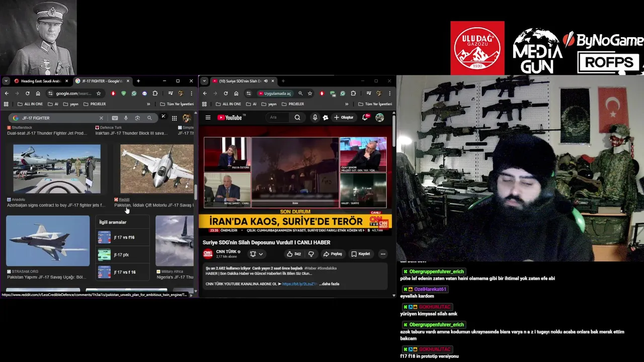Expand CNN TÜRK notification preferences
The width and height of the screenshot is (644, 362).
pyautogui.click(x=256, y=254)
